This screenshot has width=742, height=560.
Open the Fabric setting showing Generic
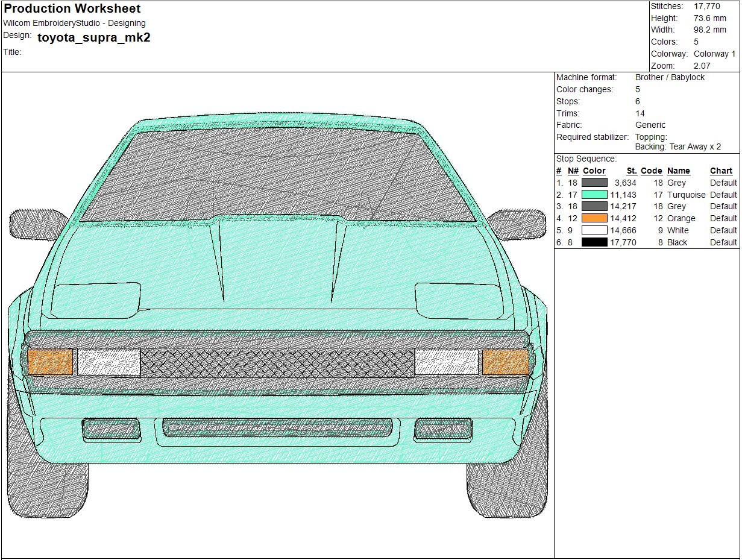coord(650,125)
